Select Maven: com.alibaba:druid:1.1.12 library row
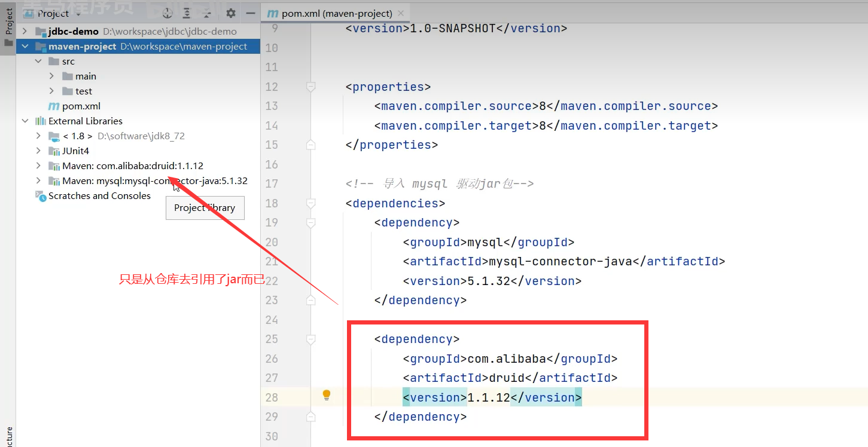868x447 pixels. pyautogui.click(x=138, y=166)
